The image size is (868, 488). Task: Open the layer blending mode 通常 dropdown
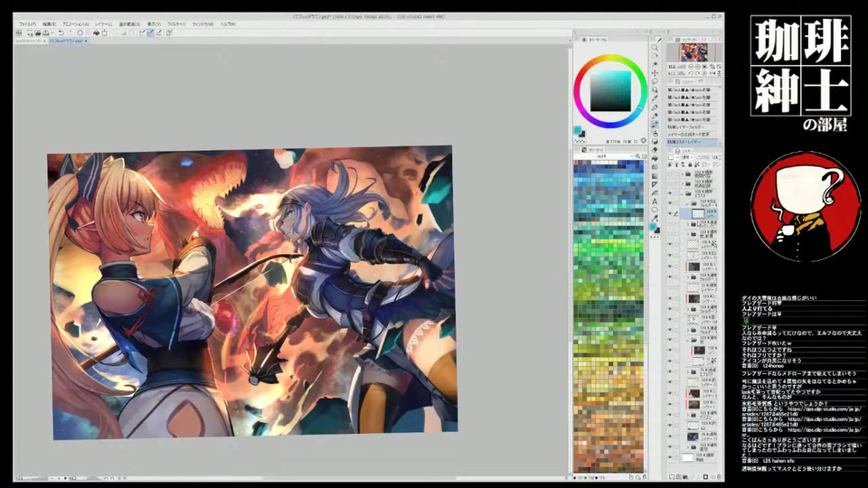(687, 157)
